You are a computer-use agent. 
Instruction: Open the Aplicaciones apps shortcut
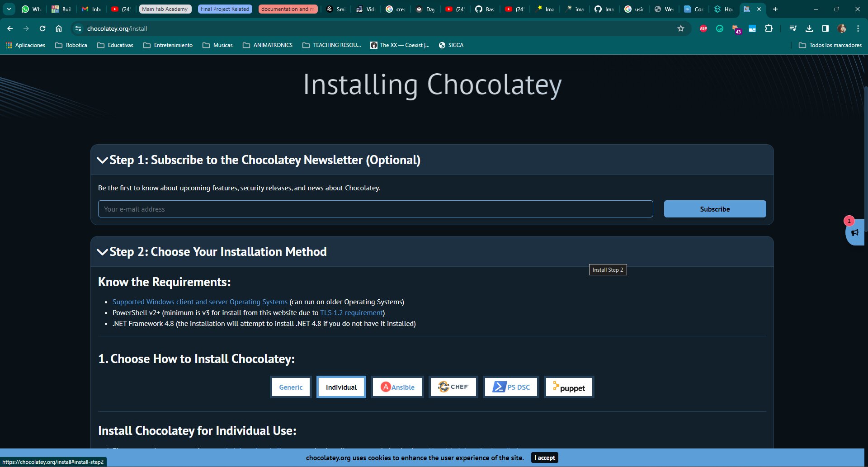click(25, 45)
